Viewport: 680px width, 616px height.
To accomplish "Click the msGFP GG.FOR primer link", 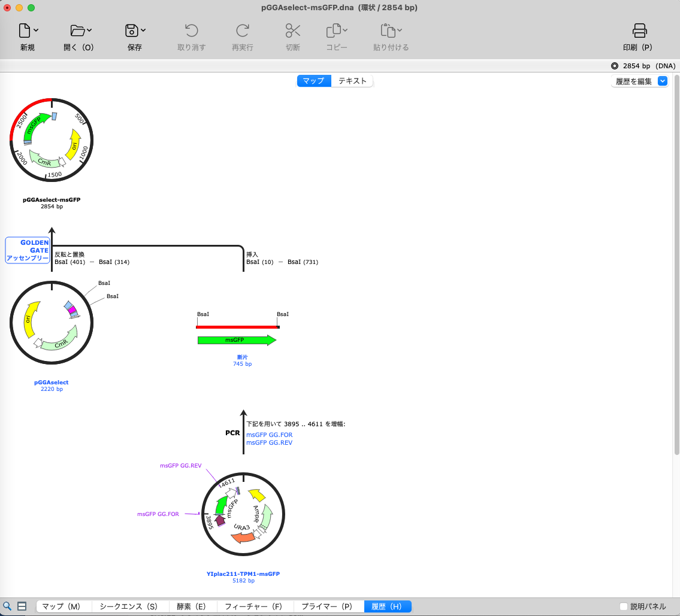I will click(x=270, y=435).
